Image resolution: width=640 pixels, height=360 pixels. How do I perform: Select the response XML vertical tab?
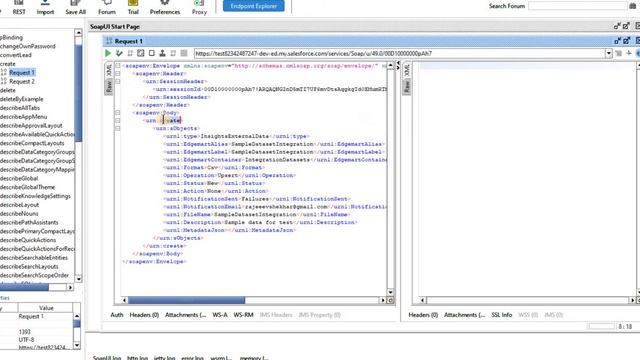(x=407, y=69)
